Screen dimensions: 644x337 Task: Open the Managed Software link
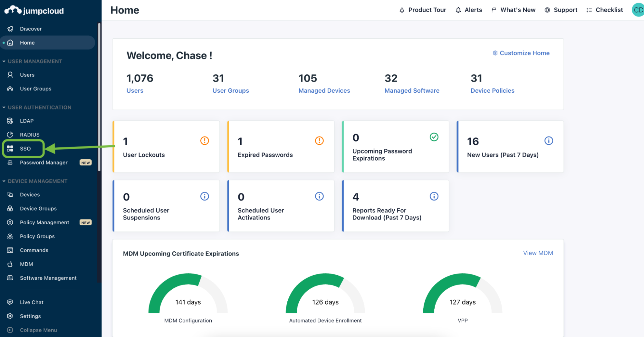pos(412,90)
